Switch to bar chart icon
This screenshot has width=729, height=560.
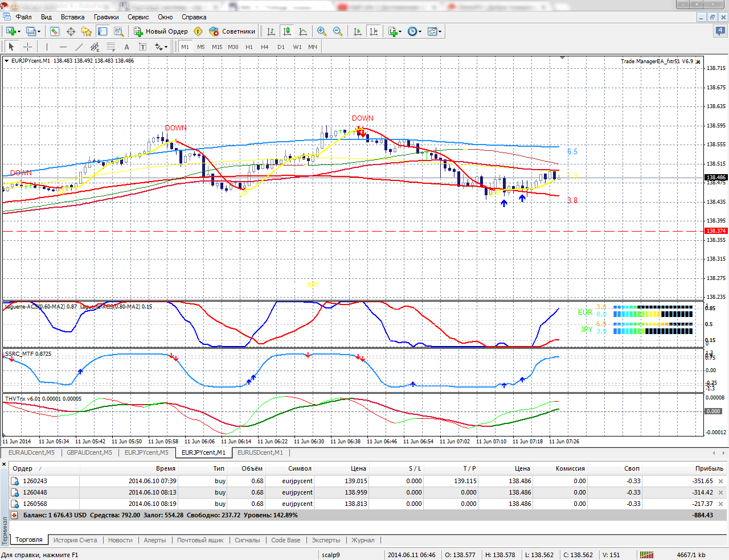click(271, 31)
